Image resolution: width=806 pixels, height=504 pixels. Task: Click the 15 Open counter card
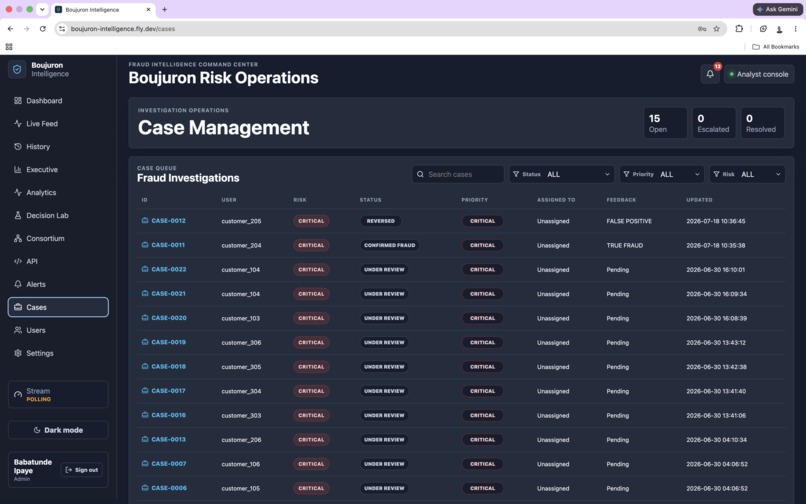[665, 123]
